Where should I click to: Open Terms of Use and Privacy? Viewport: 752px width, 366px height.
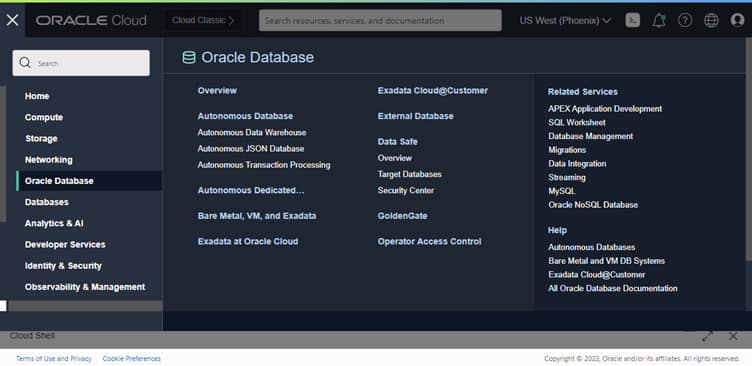click(54, 359)
